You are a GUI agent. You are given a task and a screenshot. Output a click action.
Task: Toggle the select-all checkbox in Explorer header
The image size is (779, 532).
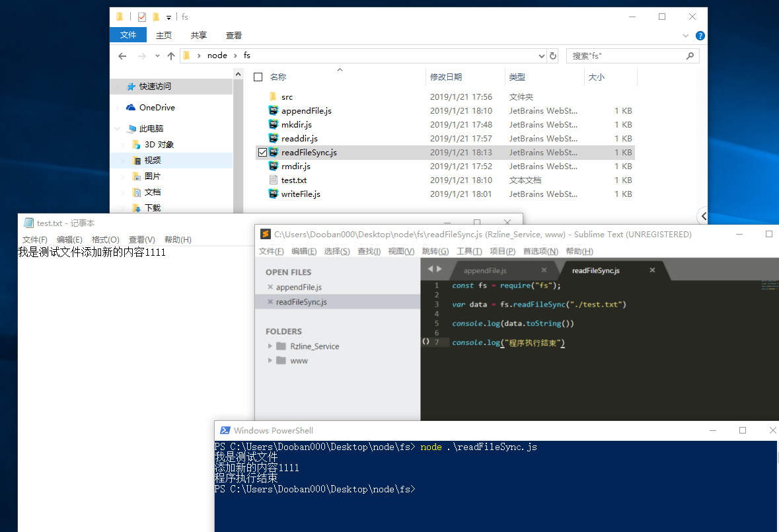pyautogui.click(x=258, y=77)
